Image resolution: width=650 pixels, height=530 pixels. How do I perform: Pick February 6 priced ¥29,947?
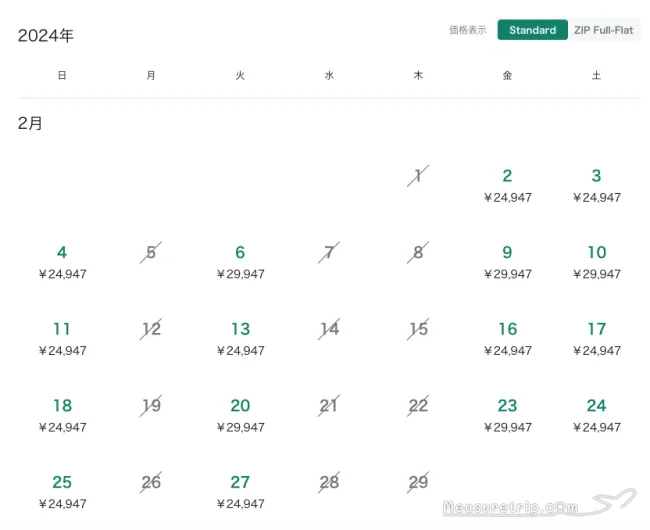(x=240, y=262)
